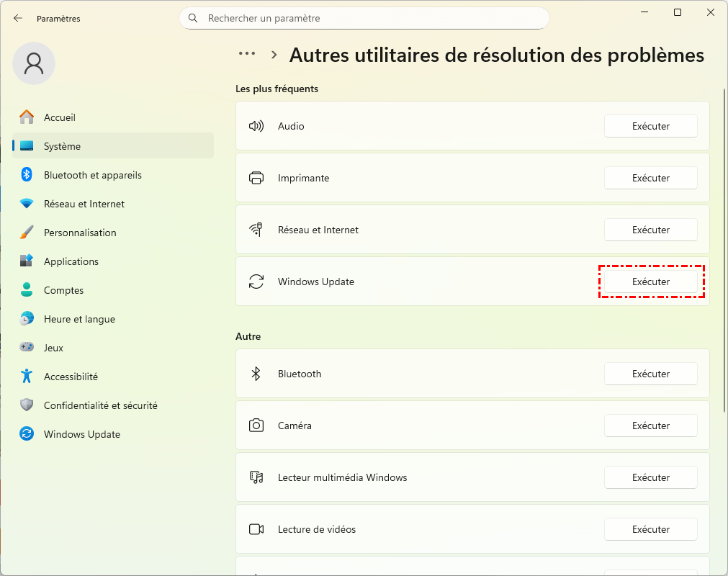Click the search magnifier icon

[x=193, y=18]
